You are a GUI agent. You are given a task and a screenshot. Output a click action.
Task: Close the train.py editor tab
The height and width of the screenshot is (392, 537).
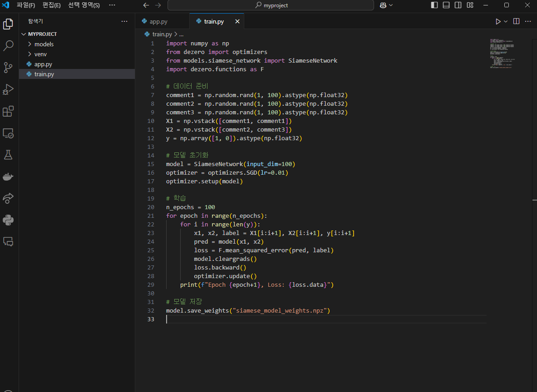tap(237, 21)
